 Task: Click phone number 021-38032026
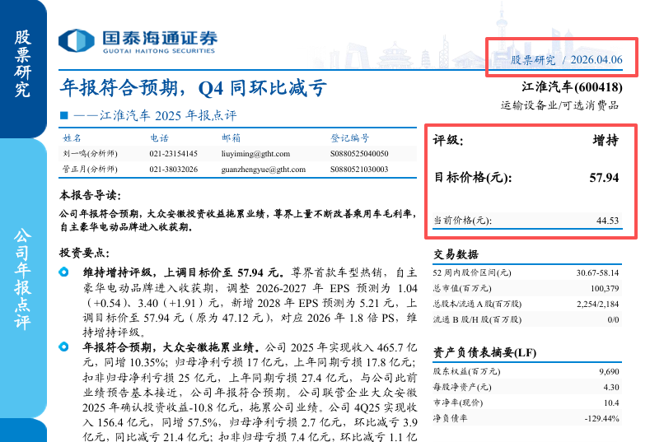173,169
